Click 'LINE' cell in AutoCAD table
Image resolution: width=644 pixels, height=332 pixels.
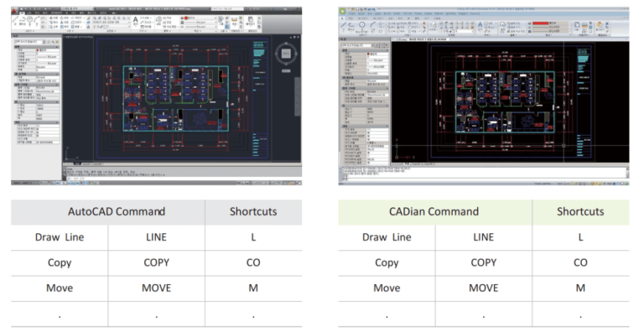tap(157, 237)
